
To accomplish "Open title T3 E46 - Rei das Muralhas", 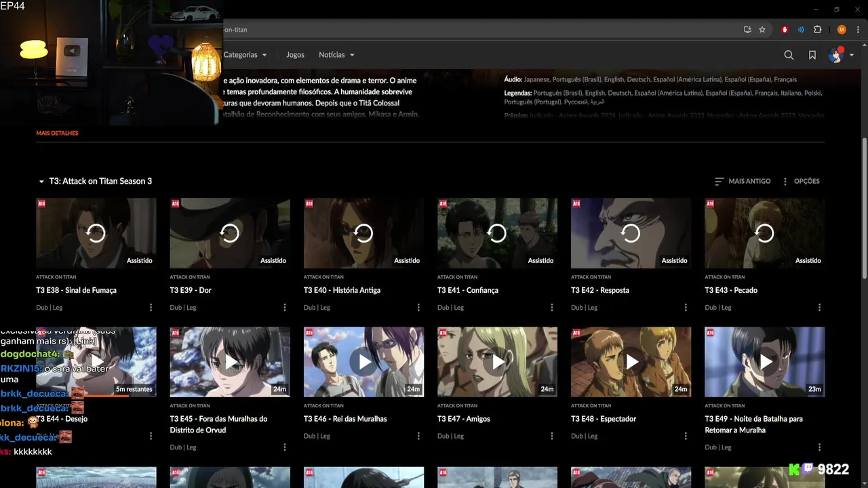I will click(x=345, y=419).
